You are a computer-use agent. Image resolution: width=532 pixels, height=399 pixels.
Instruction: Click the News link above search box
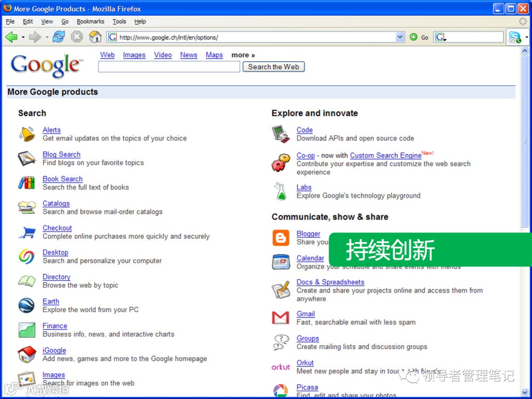coord(189,55)
